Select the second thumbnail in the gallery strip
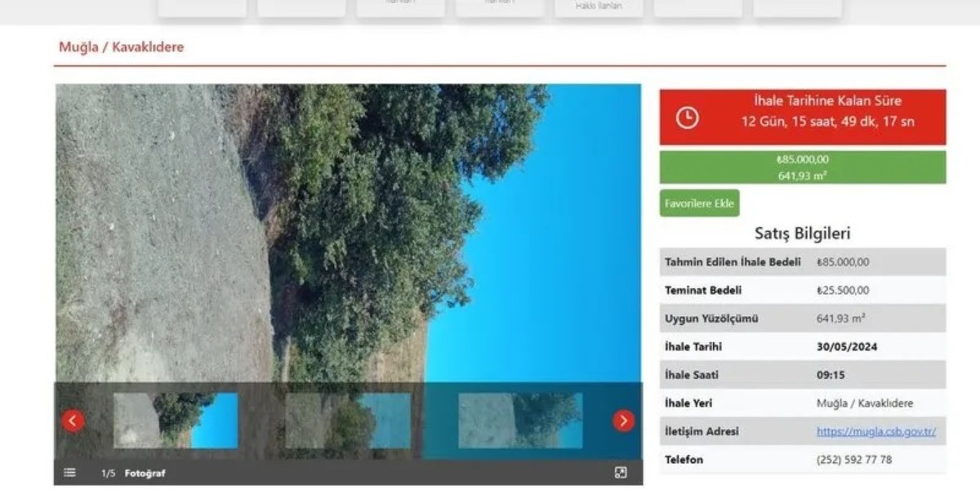Image resolution: width=980 pixels, height=490 pixels. pos(348,421)
